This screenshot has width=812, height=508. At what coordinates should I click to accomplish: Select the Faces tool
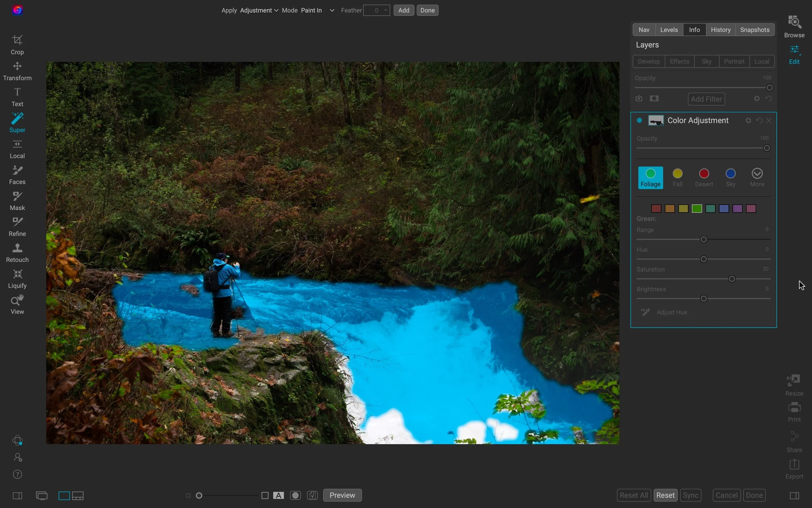(17, 175)
